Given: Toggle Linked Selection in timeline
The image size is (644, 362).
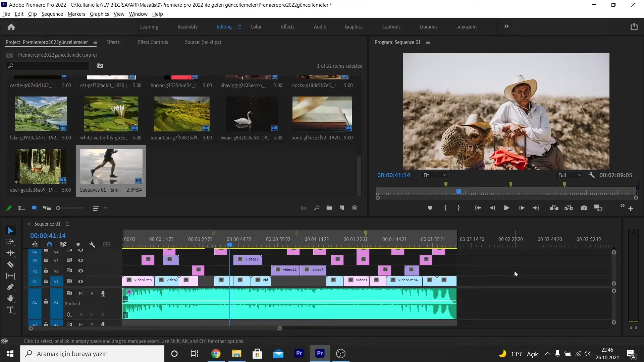Looking at the screenshot, I should [63, 244].
